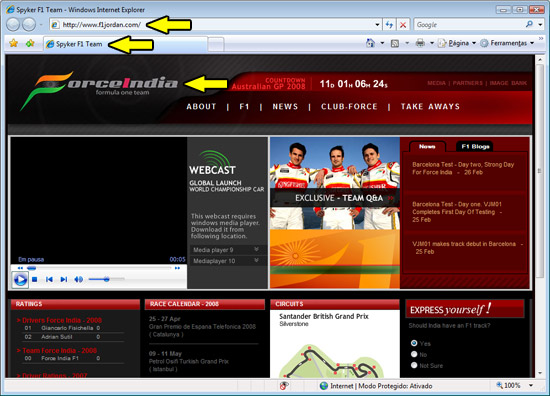Click the fast-forward button in player

click(177, 268)
